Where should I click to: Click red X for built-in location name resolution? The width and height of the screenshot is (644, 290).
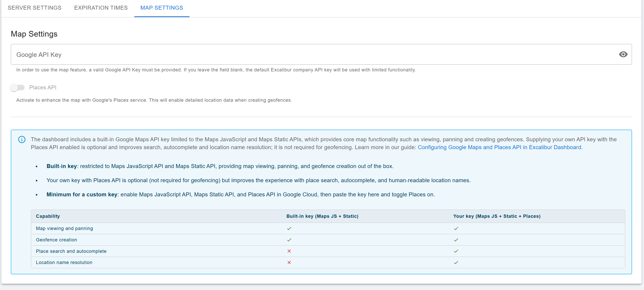point(289,262)
